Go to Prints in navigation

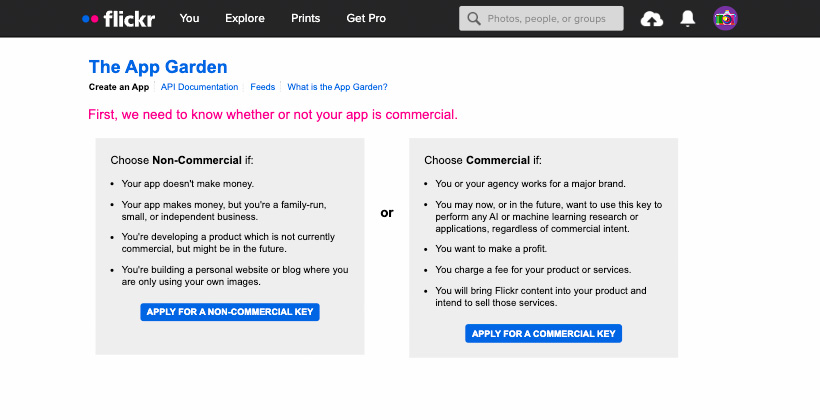tap(305, 18)
